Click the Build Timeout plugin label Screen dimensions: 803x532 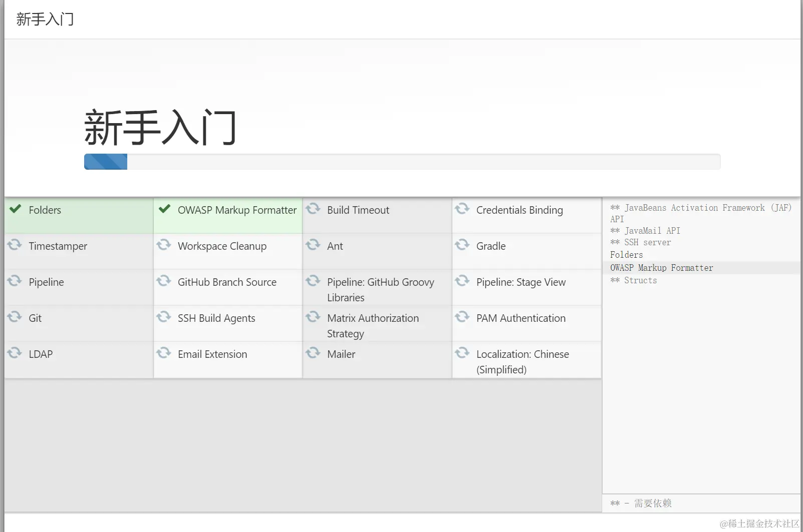point(358,210)
